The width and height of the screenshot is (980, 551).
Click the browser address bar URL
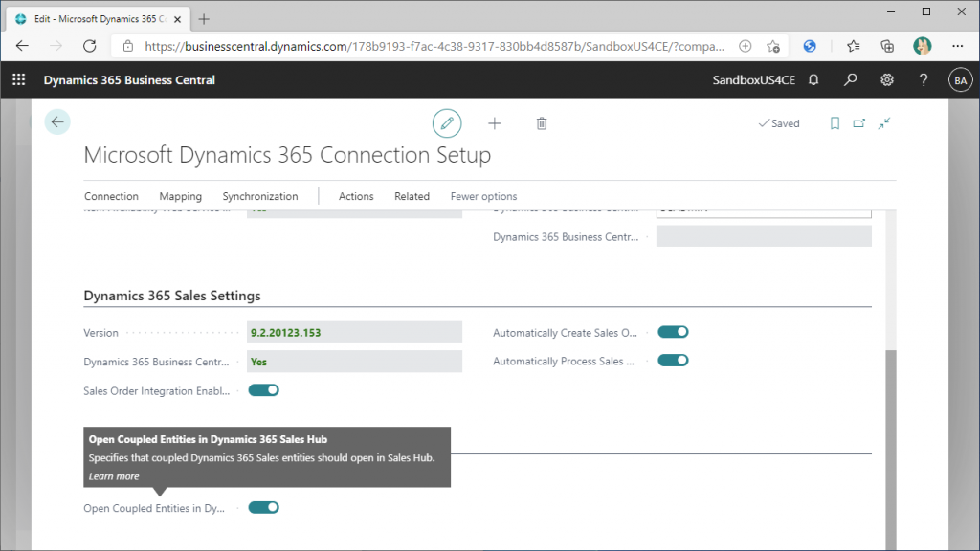[x=434, y=46]
